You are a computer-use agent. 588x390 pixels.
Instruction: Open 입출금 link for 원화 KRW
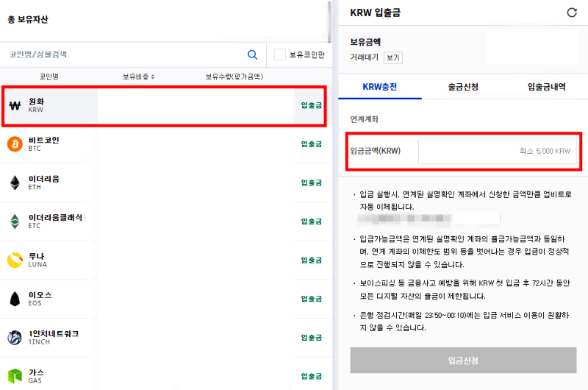point(311,105)
